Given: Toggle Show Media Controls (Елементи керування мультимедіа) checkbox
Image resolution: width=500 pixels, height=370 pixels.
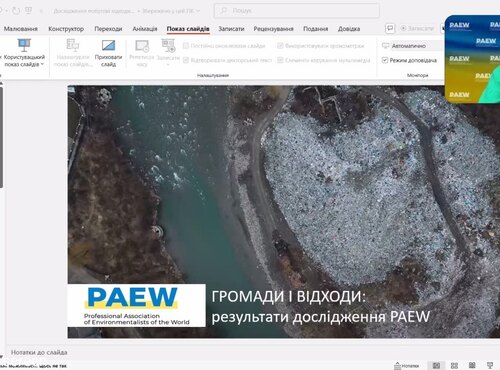Looking at the screenshot, I should 280,60.
